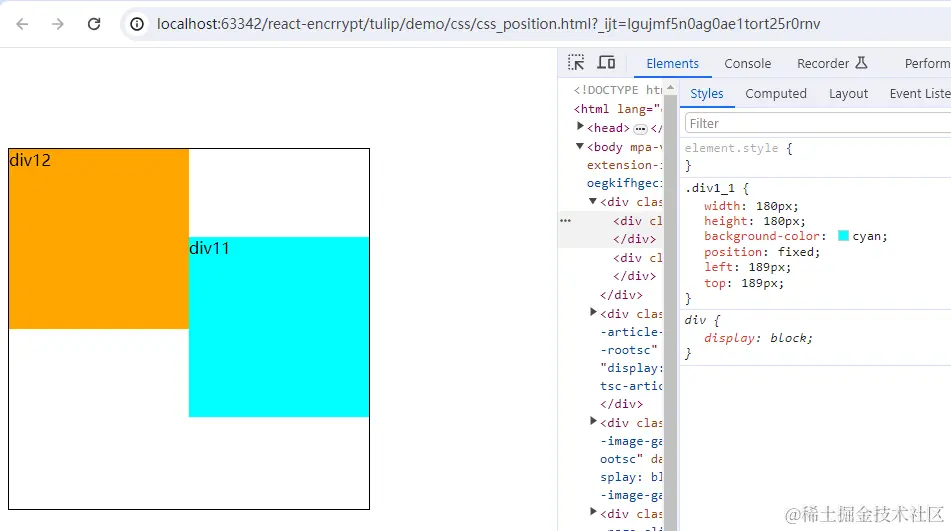Click the orange div12 box
The height and width of the screenshot is (531, 951).
(x=99, y=239)
